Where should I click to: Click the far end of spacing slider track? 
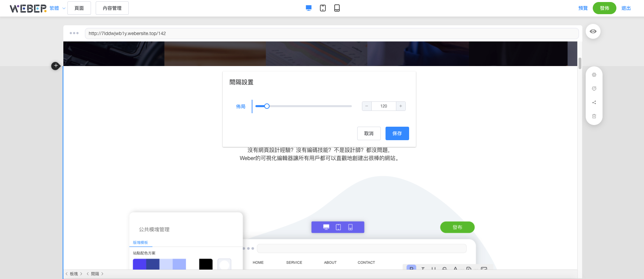tap(350, 106)
